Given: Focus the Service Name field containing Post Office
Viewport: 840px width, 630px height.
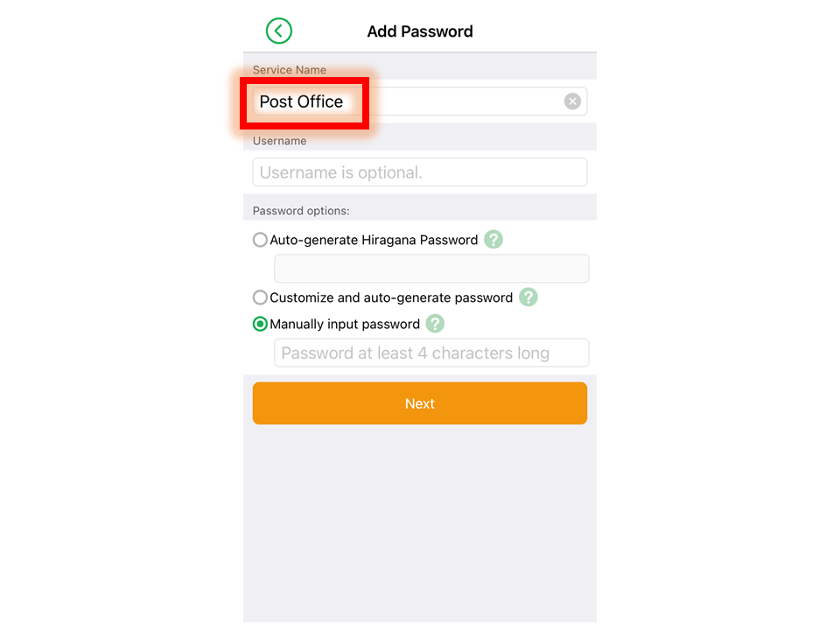Looking at the screenshot, I should [x=419, y=101].
